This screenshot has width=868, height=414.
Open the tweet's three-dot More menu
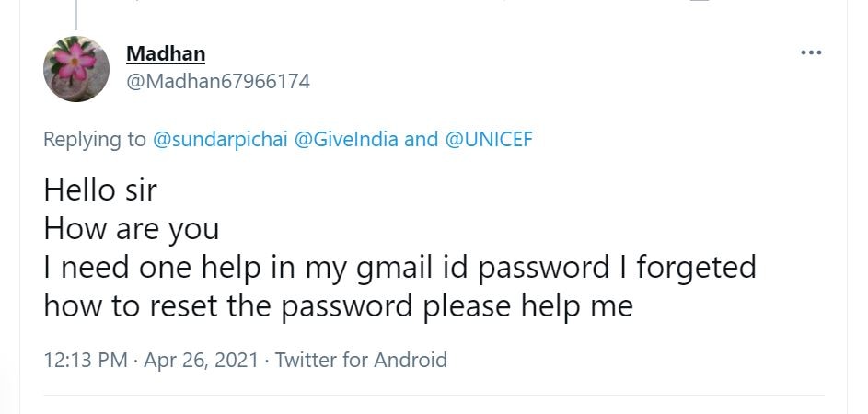click(810, 52)
